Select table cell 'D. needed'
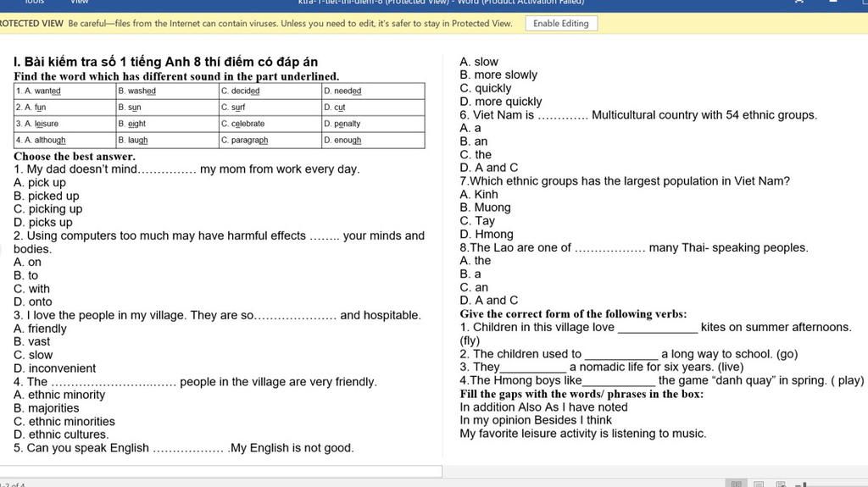Image resolution: width=868 pixels, height=487 pixels. [x=373, y=91]
